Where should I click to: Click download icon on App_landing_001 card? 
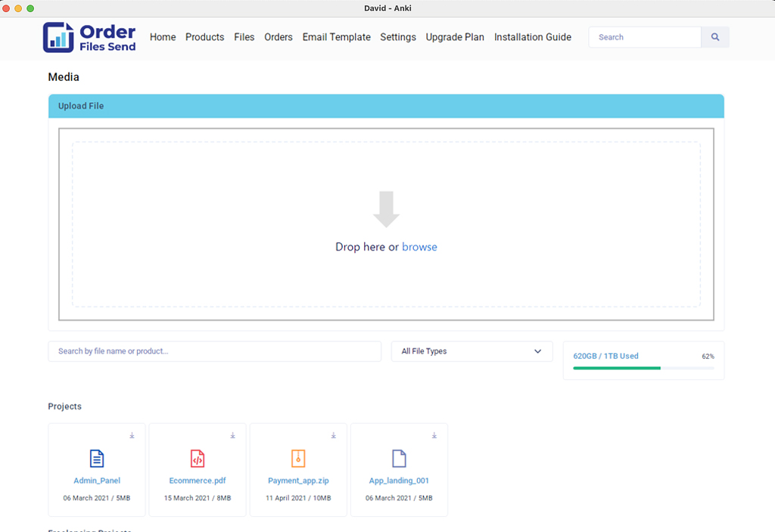434,435
